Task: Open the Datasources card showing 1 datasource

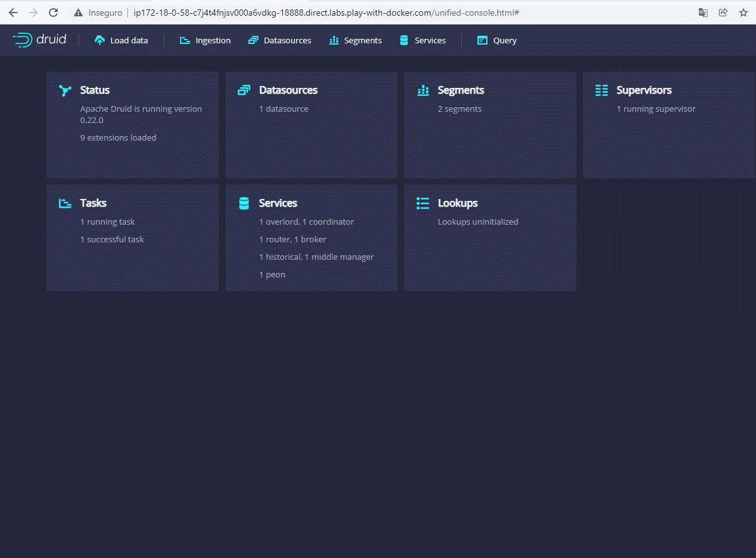Action: [311, 124]
